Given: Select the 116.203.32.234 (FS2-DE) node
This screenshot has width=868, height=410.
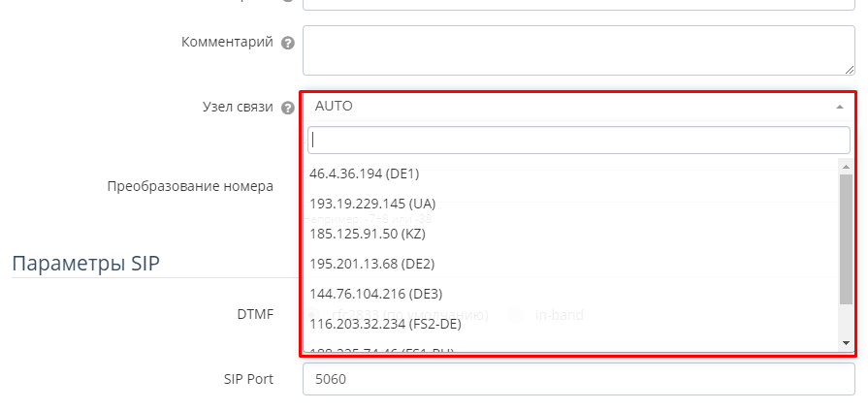Looking at the screenshot, I should click(385, 324).
